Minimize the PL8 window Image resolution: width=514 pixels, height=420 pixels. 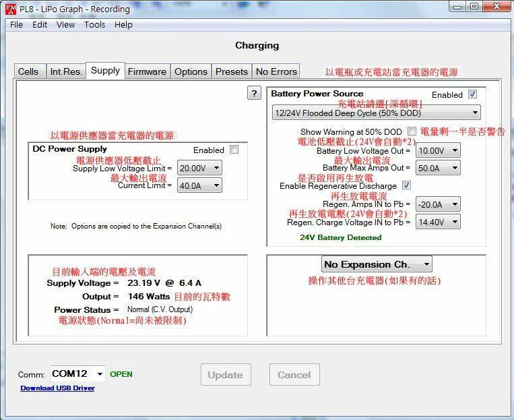pyautogui.click(x=458, y=7)
